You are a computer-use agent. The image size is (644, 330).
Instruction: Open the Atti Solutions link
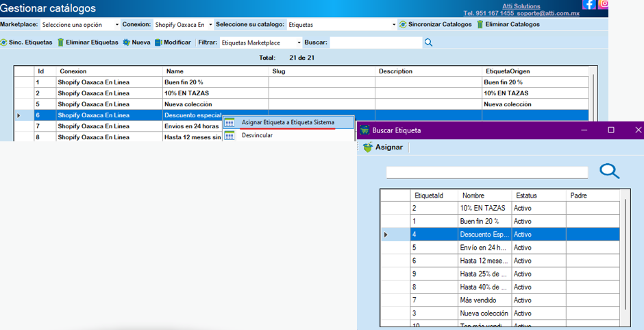click(x=521, y=5)
